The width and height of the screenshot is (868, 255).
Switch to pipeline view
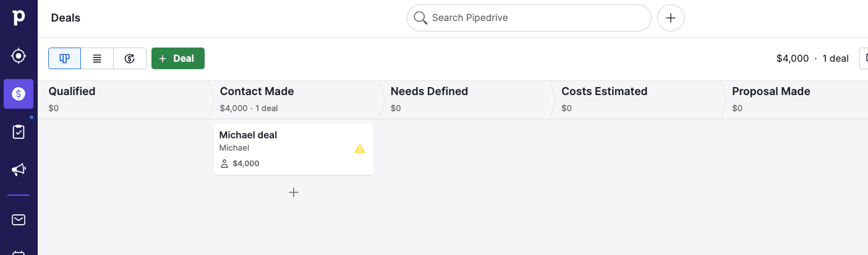(x=64, y=59)
